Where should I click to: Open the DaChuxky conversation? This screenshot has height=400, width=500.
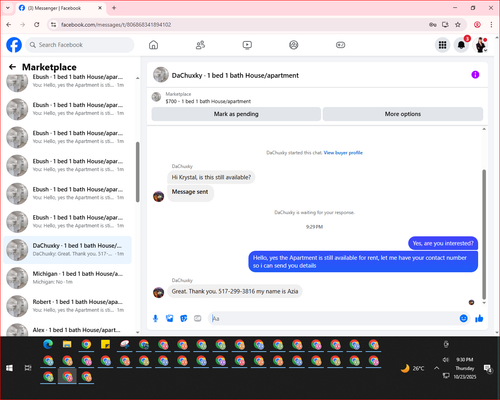[x=68, y=250]
